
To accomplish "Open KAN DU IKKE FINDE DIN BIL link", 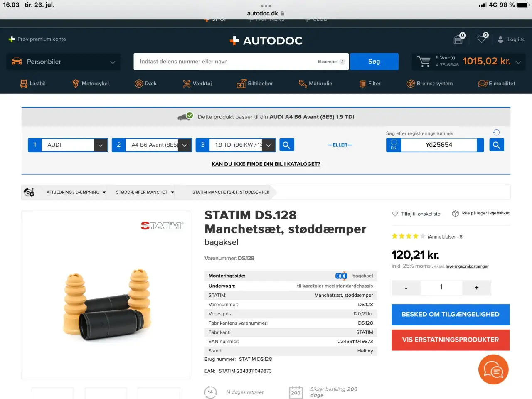I will pos(266,164).
